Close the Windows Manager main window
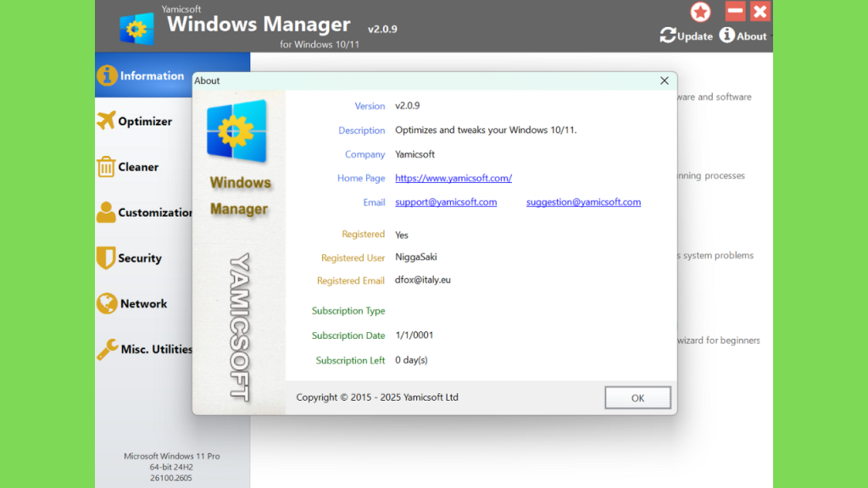868x488 pixels. click(760, 11)
